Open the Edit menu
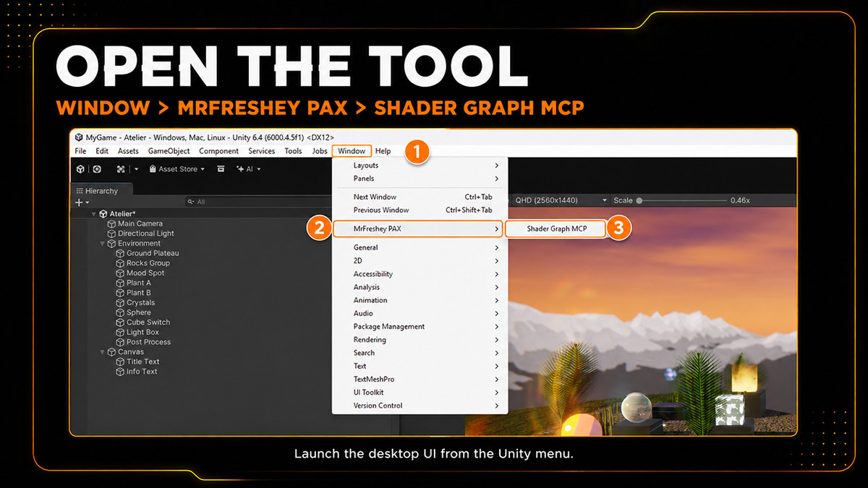This screenshot has height=488, width=868. point(102,151)
